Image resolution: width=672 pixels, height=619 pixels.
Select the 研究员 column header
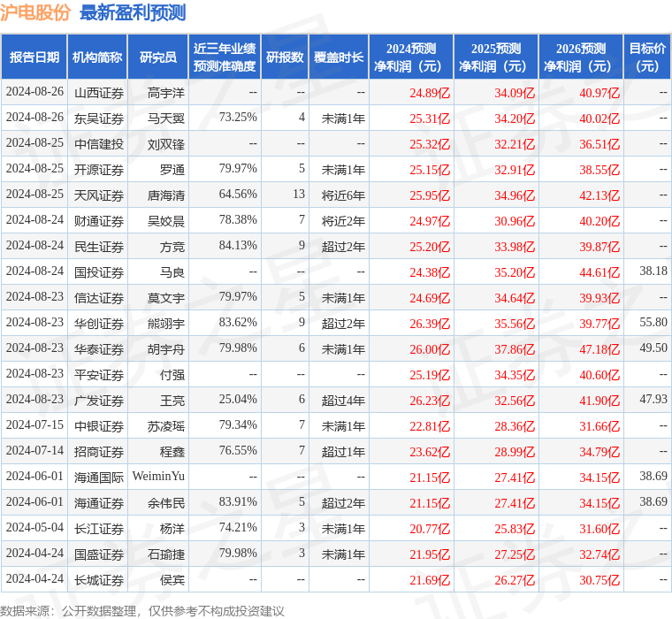click(158, 57)
